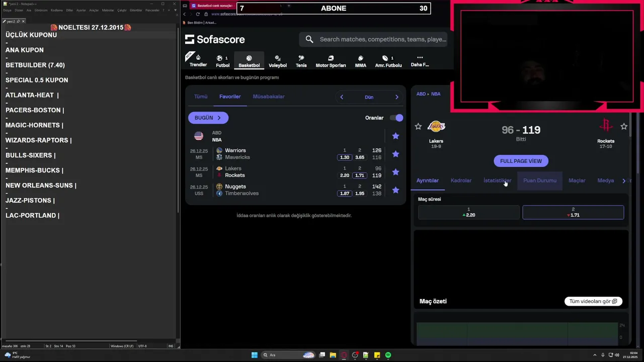Toggle favorite star for Nuggets-Timberwolves match
644x362 pixels.
click(x=395, y=190)
